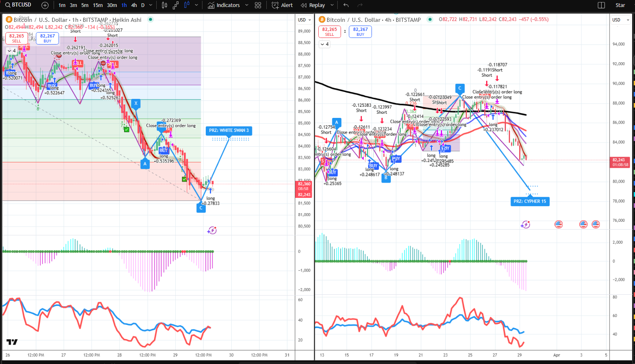The height and width of the screenshot is (364, 635).
Task: Open indicator templates grid icon
Action: (258, 5)
